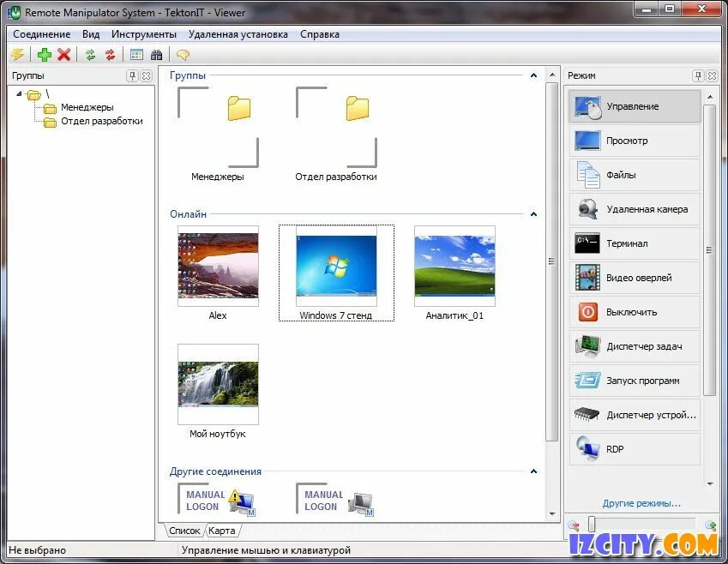Click the red X delete connection icon
This screenshot has height=564, width=728.
(64, 55)
